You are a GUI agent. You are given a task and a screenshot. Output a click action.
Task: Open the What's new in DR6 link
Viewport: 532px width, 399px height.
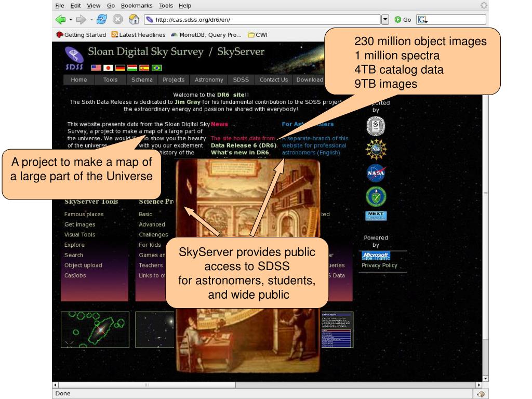point(240,152)
